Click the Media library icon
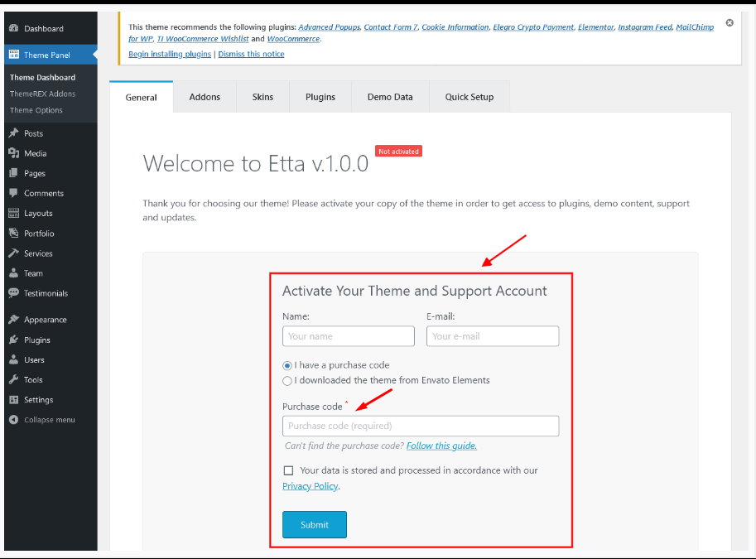Viewport: 756px width, 559px height. pos(13,153)
